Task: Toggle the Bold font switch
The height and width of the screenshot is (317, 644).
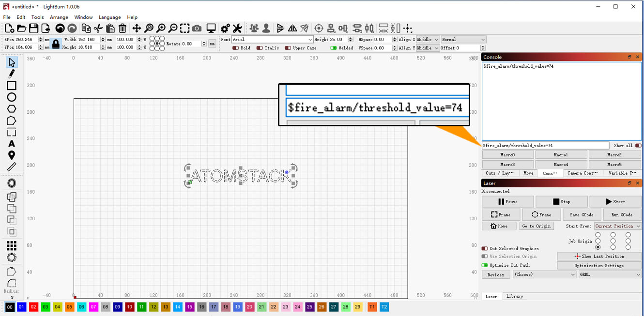Action: [x=235, y=48]
